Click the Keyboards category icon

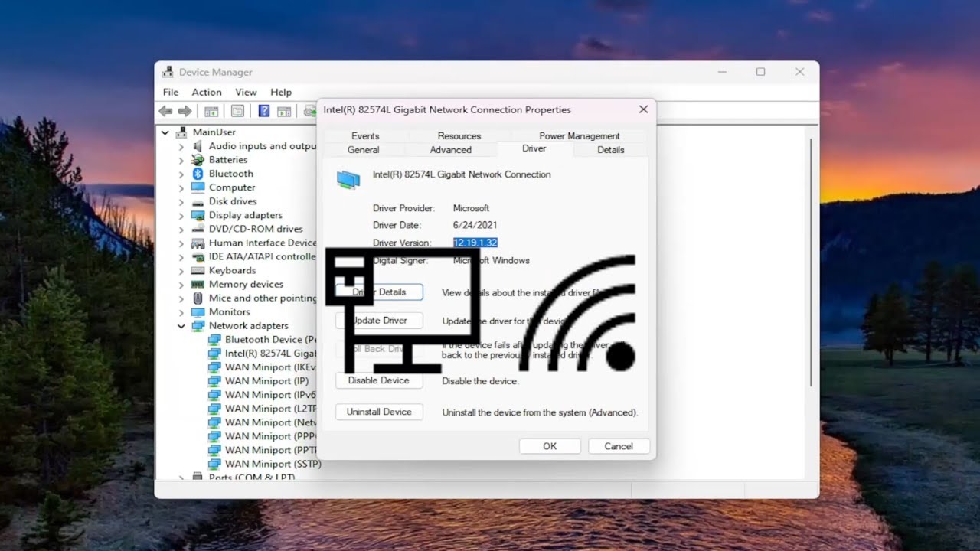(198, 270)
